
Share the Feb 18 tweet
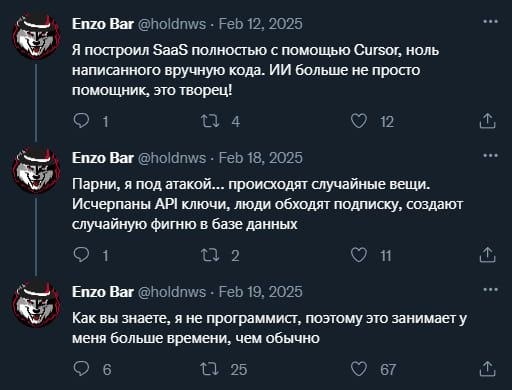(x=487, y=255)
